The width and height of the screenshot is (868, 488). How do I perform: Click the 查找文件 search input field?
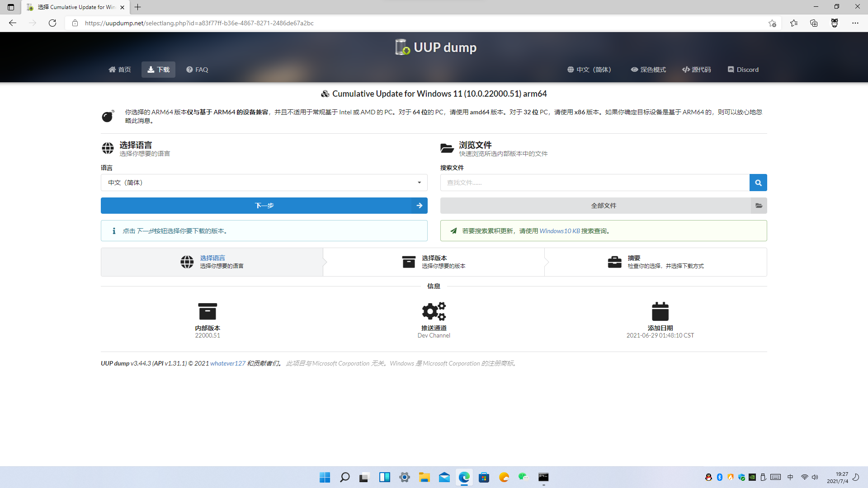click(594, 183)
